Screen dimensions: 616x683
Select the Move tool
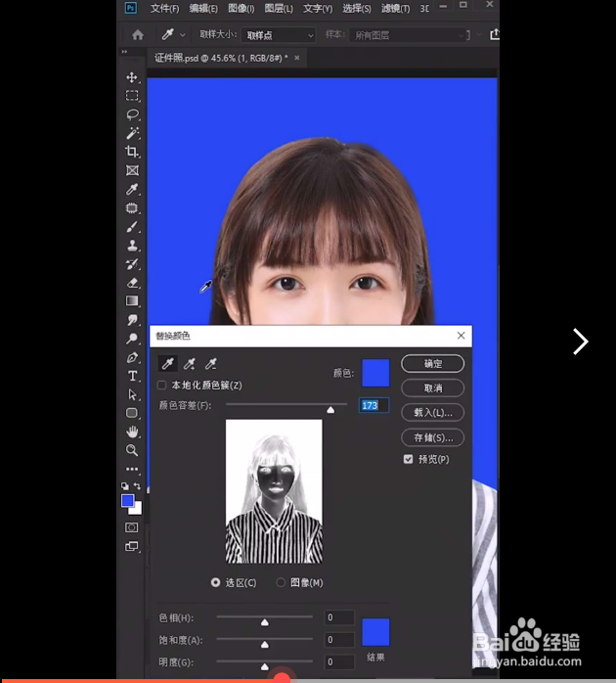pos(132,77)
